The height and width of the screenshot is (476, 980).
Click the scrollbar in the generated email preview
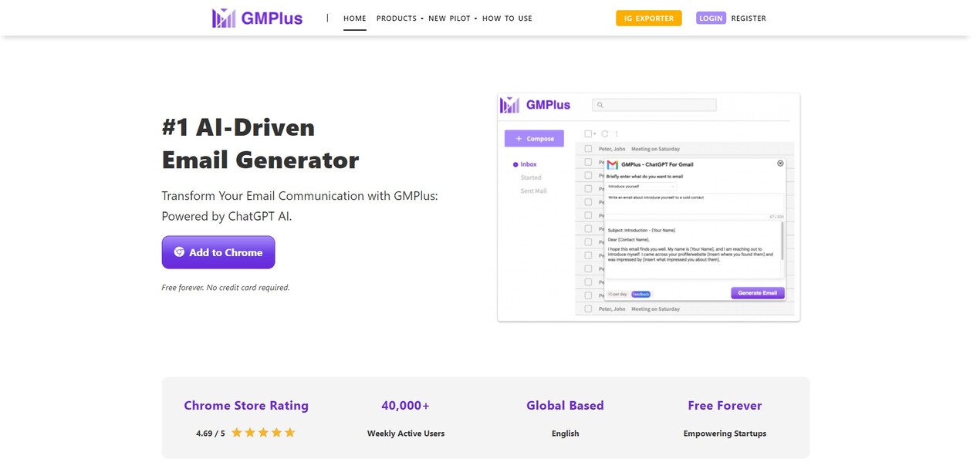coord(782,241)
